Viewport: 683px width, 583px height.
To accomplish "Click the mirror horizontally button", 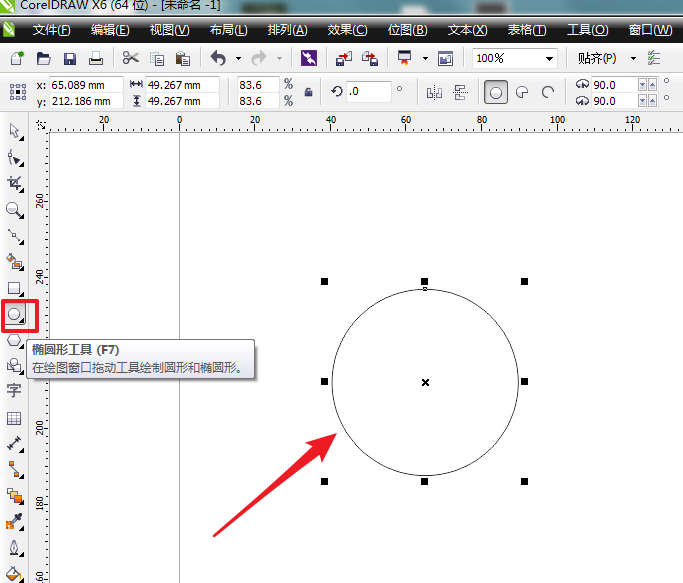I will click(x=434, y=92).
